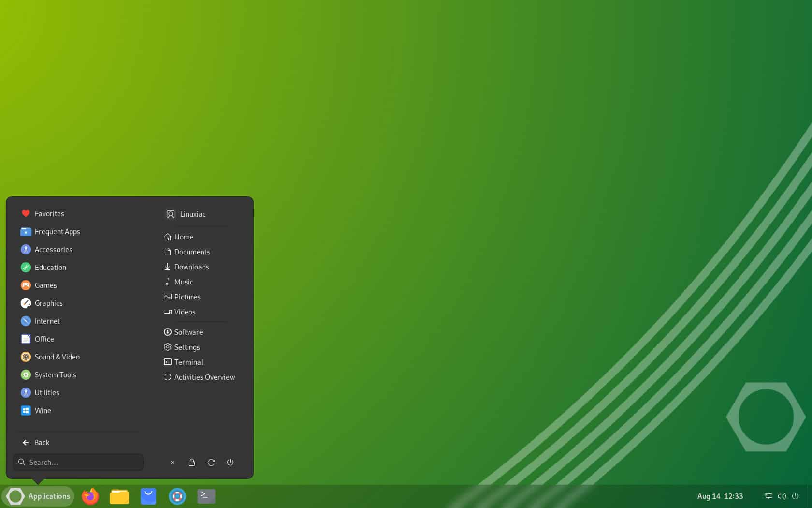This screenshot has height=508, width=812.
Task: Lock the screen using the padlock icon
Action: [191, 463]
